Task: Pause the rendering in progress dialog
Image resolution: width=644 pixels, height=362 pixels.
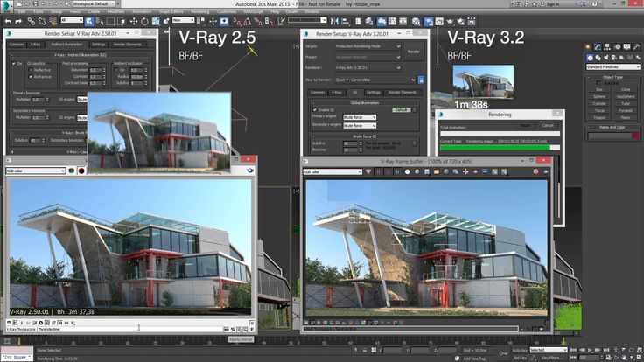Action: [525, 125]
